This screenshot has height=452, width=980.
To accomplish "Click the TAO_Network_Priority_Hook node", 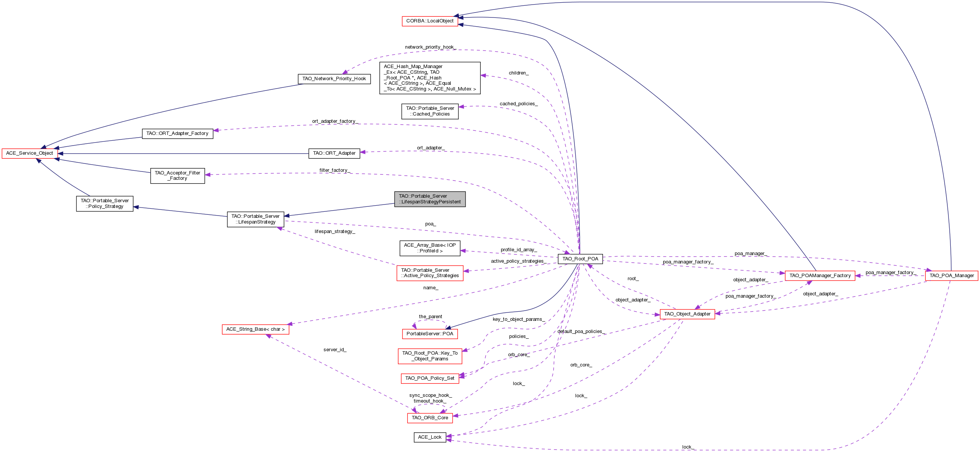I will coord(334,79).
